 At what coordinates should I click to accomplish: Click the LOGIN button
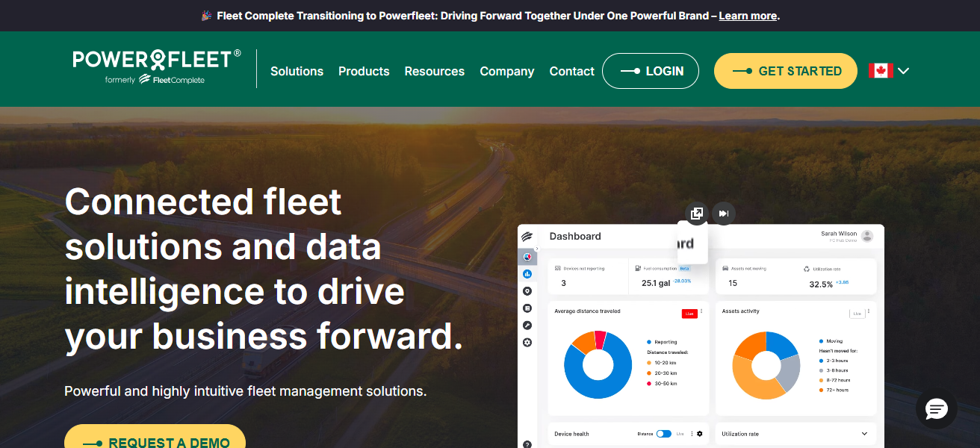point(651,71)
